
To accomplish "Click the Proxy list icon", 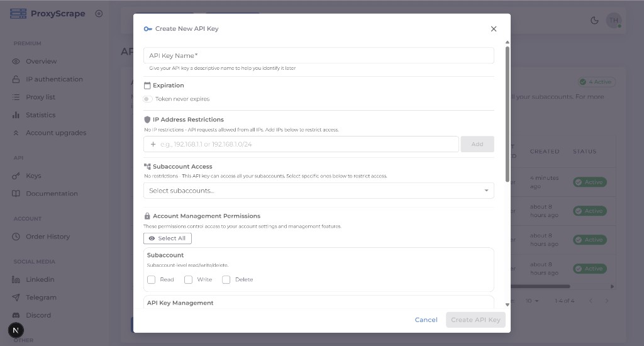I will tap(16, 97).
